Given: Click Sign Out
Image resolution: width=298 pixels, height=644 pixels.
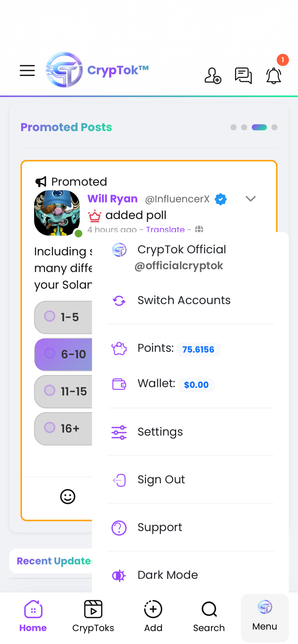Looking at the screenshot, I should (x=161, y=479).
